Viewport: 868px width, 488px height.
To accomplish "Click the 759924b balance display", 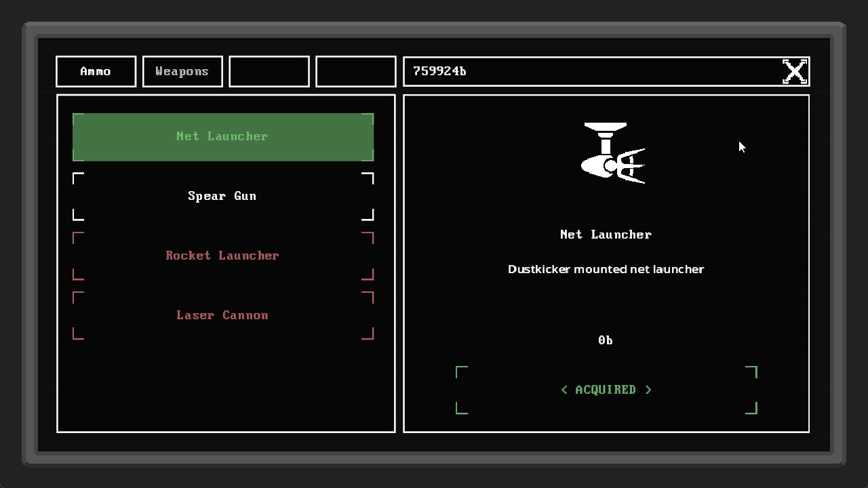I will [x=439, y=71].
